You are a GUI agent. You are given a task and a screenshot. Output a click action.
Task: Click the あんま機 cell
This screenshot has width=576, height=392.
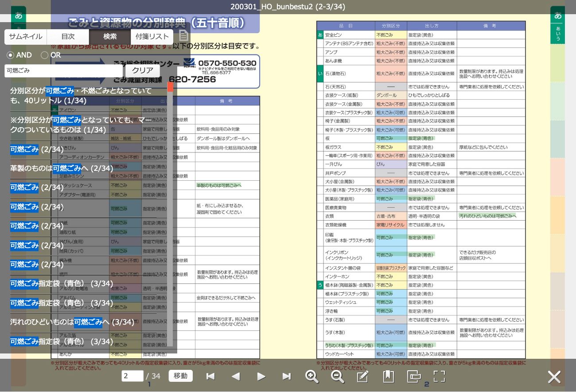349,61
